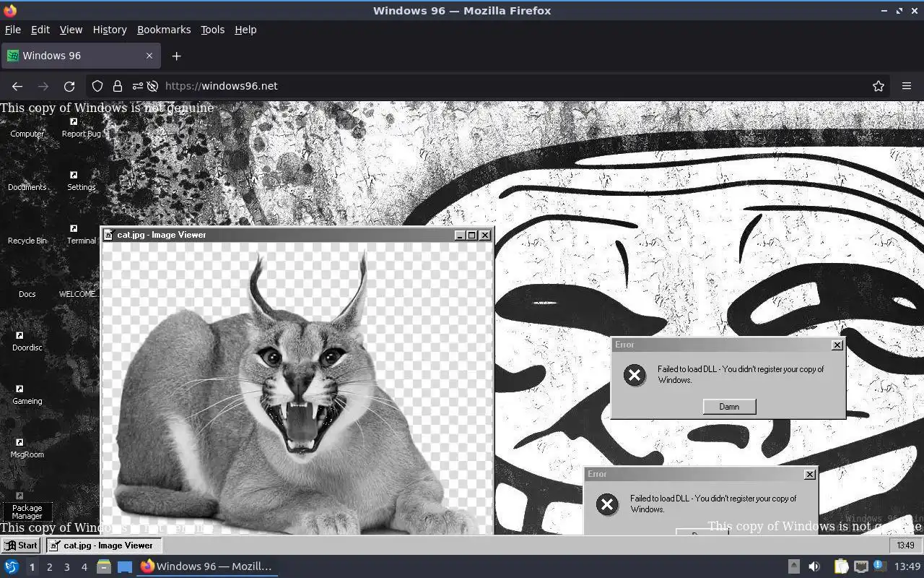
Task: Select Firefox Windows 96 panel task
Action: pos(207,566)
